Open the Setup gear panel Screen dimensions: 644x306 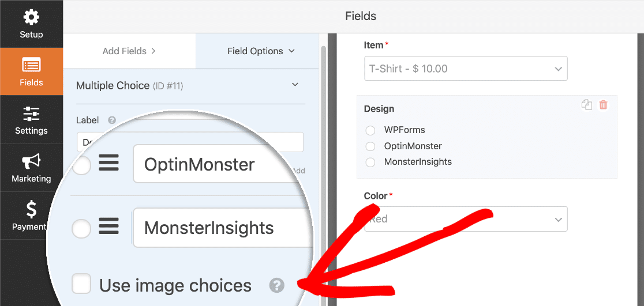tap(31, 24)
